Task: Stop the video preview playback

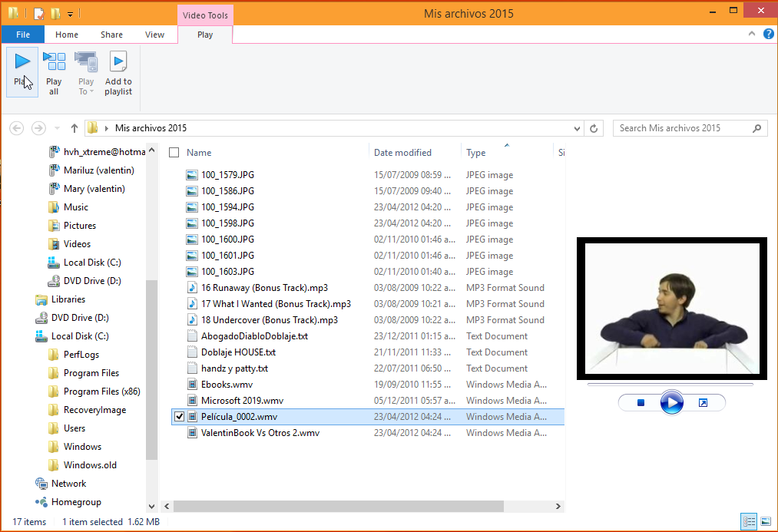Action: (x=641, y=403)
